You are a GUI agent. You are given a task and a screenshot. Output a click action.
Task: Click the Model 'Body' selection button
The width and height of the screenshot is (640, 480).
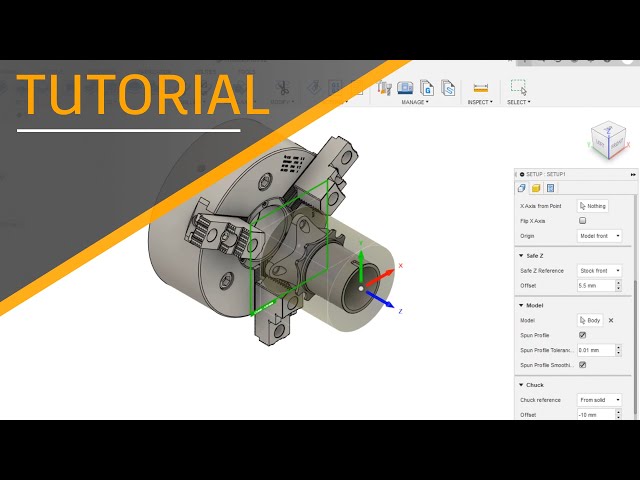pos(590,320)
